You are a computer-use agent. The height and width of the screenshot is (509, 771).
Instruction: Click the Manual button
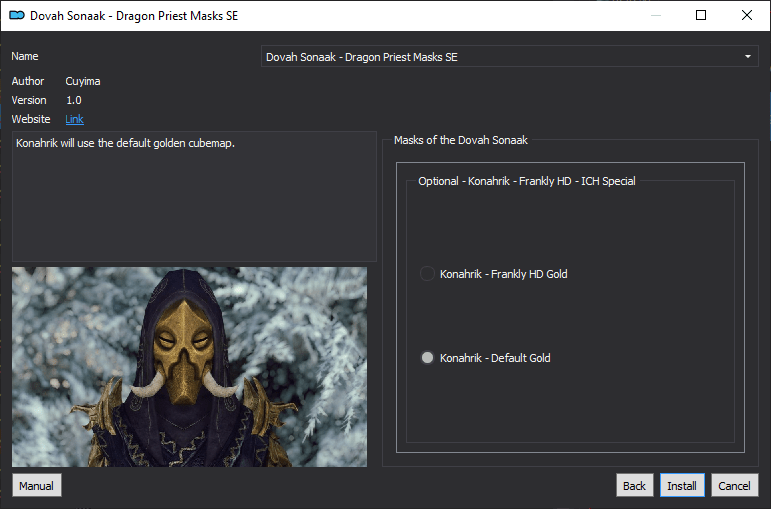37,485
